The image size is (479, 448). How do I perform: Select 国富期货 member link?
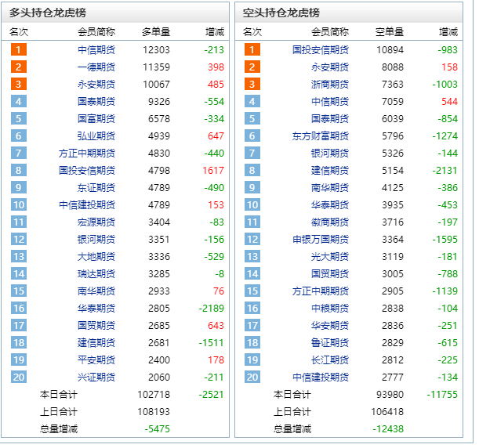point(96,119)
